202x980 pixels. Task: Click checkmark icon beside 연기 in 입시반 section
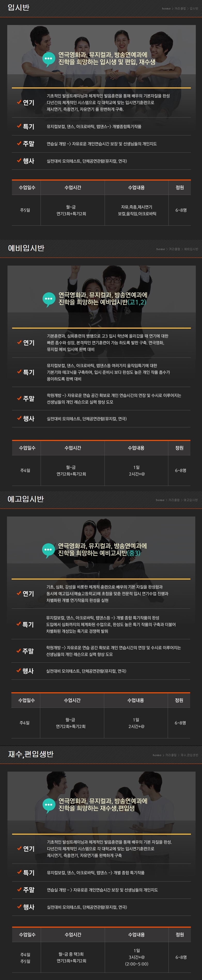(19, 102)
